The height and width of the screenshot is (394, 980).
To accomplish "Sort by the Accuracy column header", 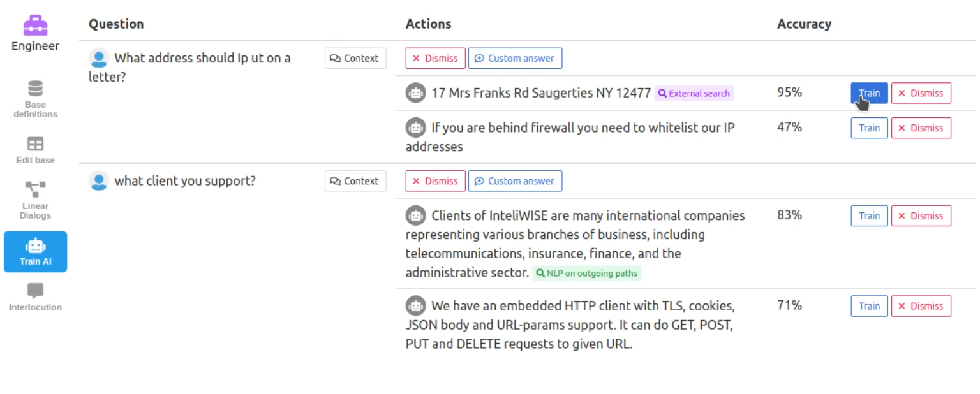I will point(804,24).
